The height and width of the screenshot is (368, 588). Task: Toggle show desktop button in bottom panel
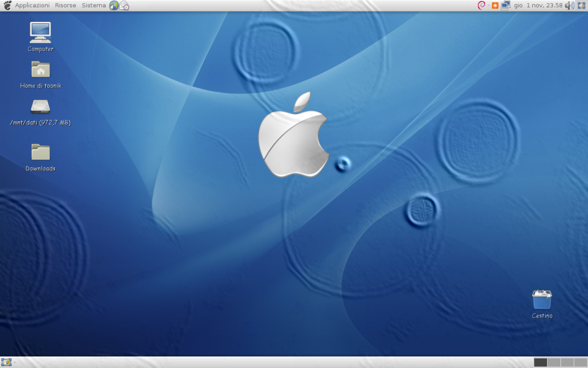6,362
